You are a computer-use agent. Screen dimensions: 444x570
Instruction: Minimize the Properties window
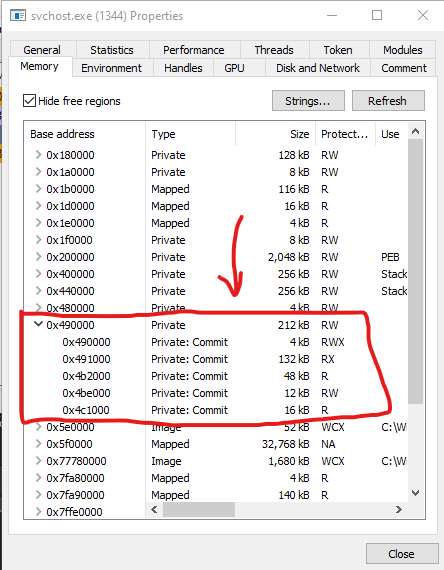[x=332, y=16]
